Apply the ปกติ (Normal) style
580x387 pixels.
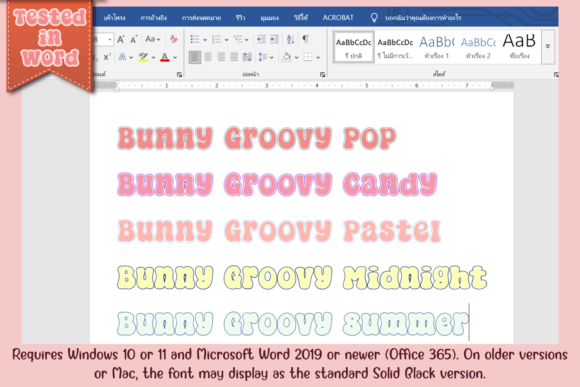(x=354, y=47)
